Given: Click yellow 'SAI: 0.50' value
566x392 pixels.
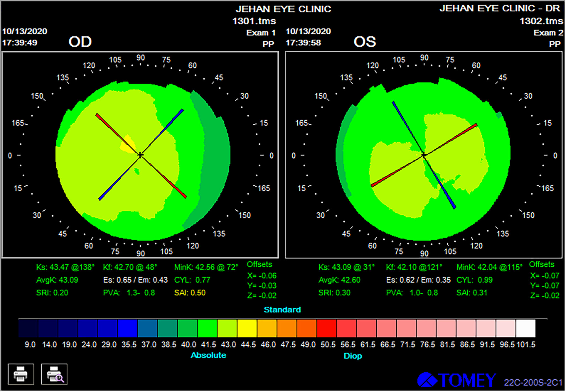Looking at the screenshot, I should click(x=190, y=293).
